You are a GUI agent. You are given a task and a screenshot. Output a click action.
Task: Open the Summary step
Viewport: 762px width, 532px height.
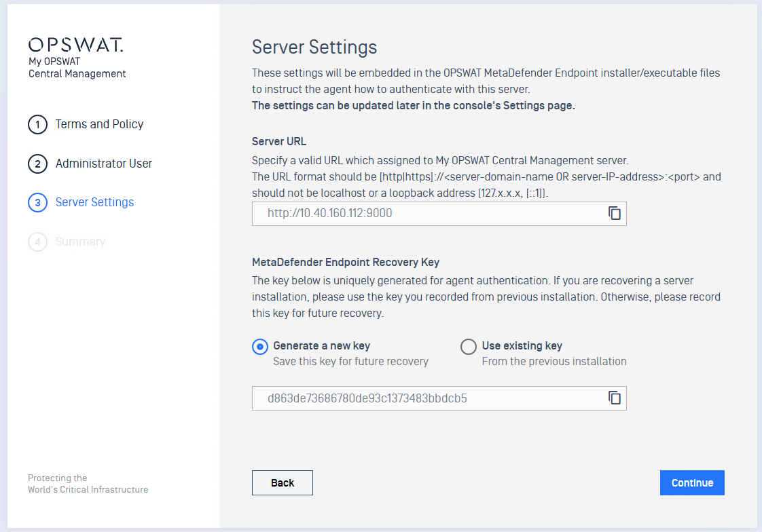pyautogui.click(x=80, y=242)
